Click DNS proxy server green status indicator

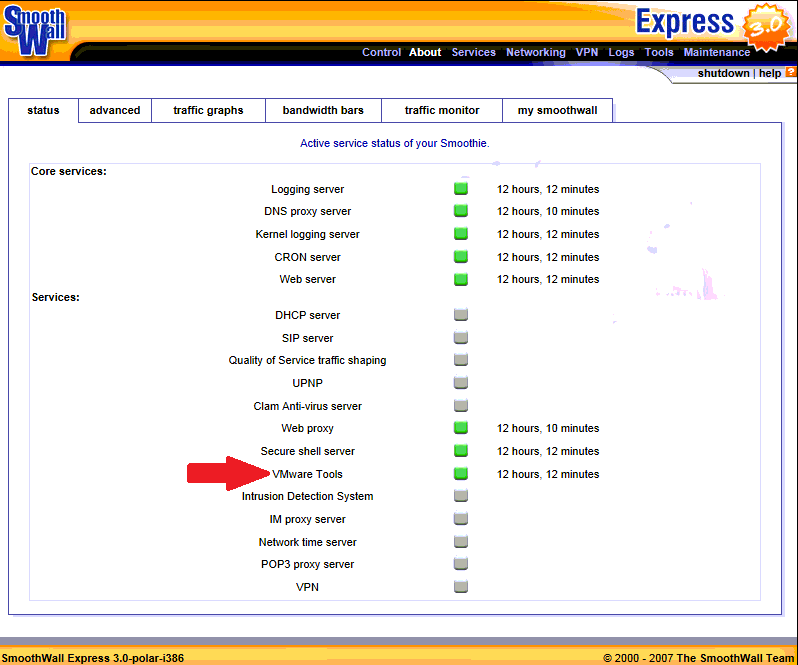(x=461, y=210)
